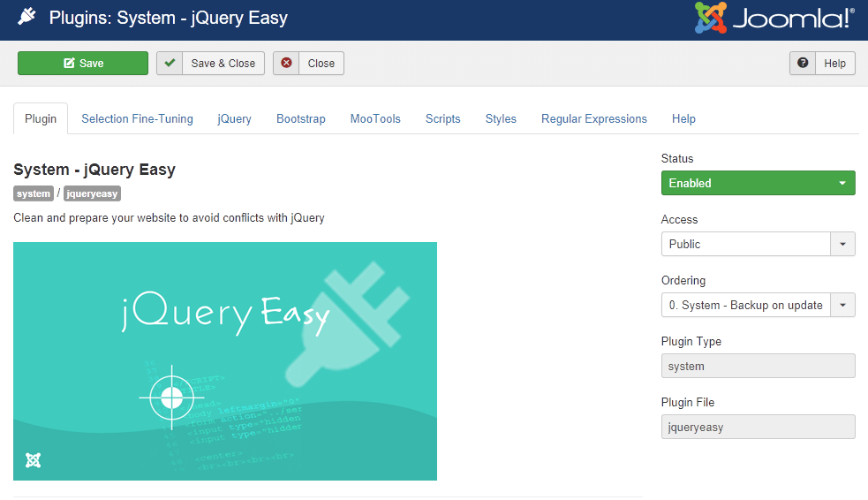868x500 pixels.
Task: Click the Joomla! logo
Action: coord(774,18)
